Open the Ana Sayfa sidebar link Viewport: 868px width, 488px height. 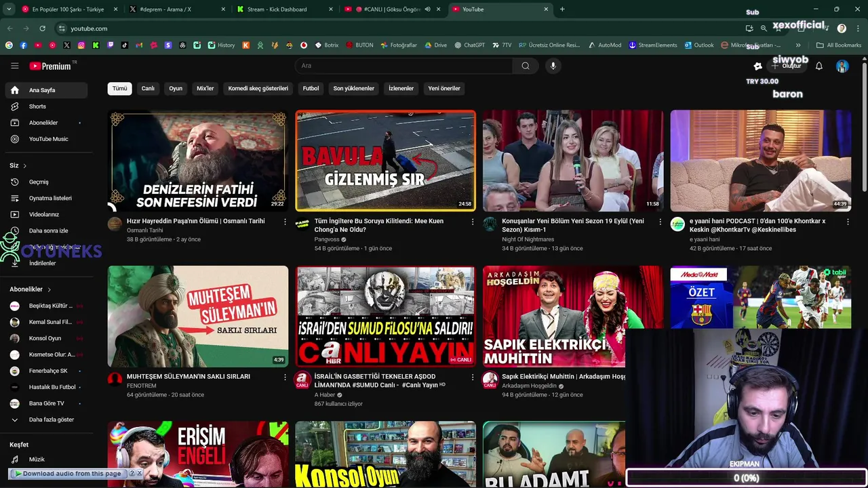46,90
